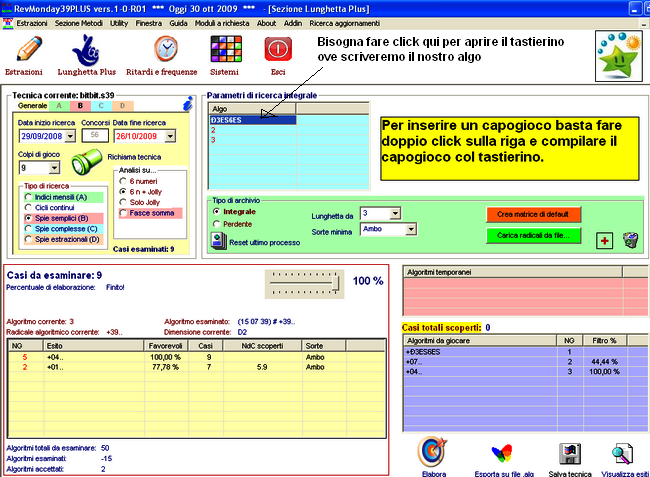This screenshot has width=650, height=477.
Task: Select the Algo row Ð3ES6ES
Action: pos(252,120)
